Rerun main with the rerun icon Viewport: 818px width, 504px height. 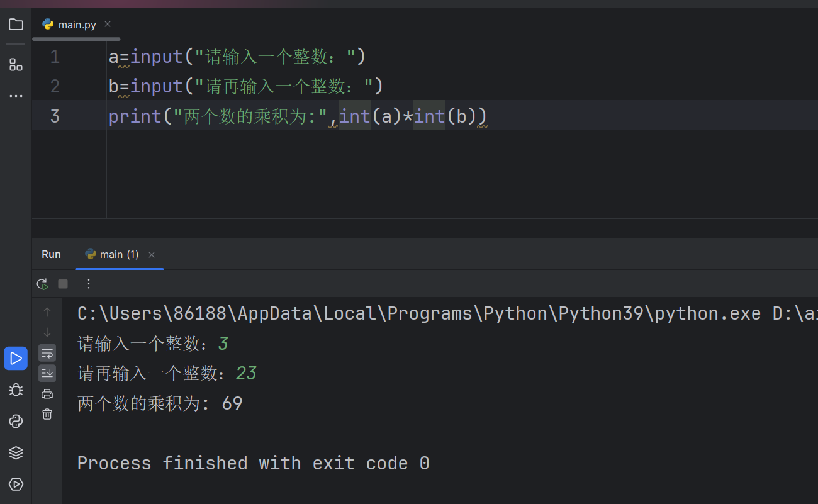(42, 284)
